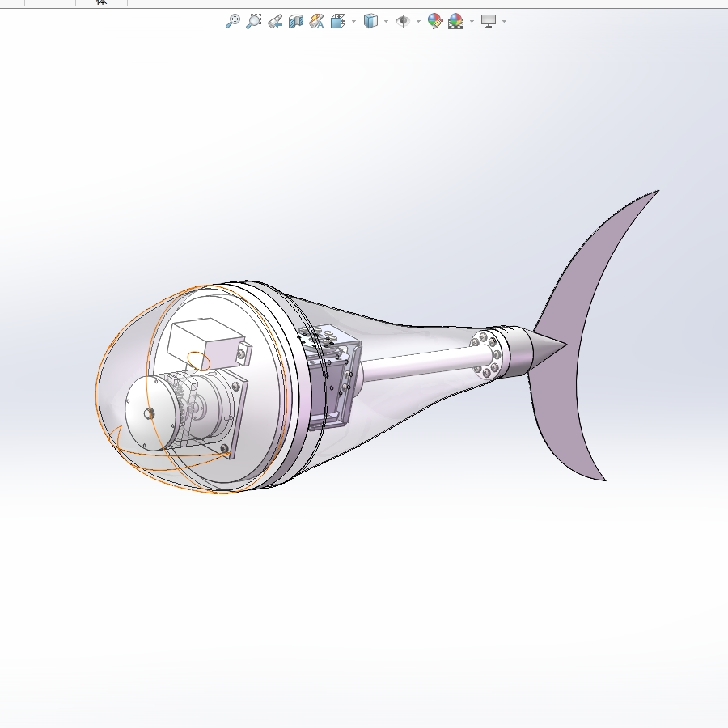Viewport: 728px width, 728px height.
Task: Toggle the Section View tool
Action: [296, 21]
